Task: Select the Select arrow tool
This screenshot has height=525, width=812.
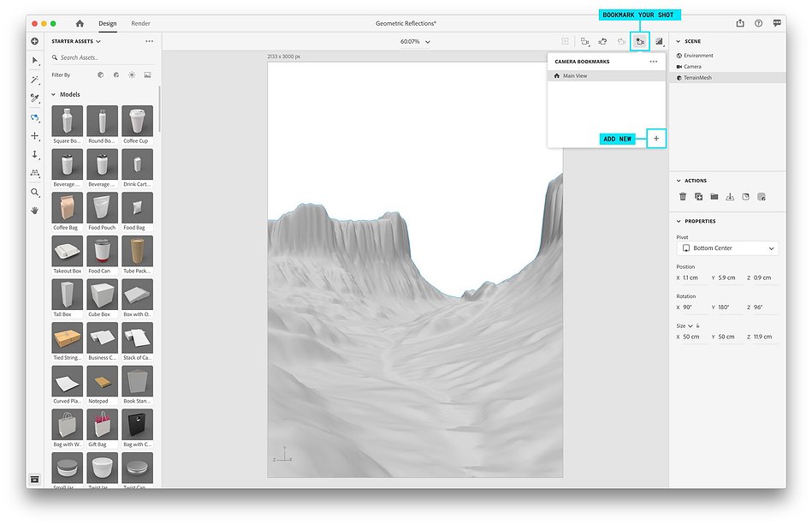Action: pos(35,61)
